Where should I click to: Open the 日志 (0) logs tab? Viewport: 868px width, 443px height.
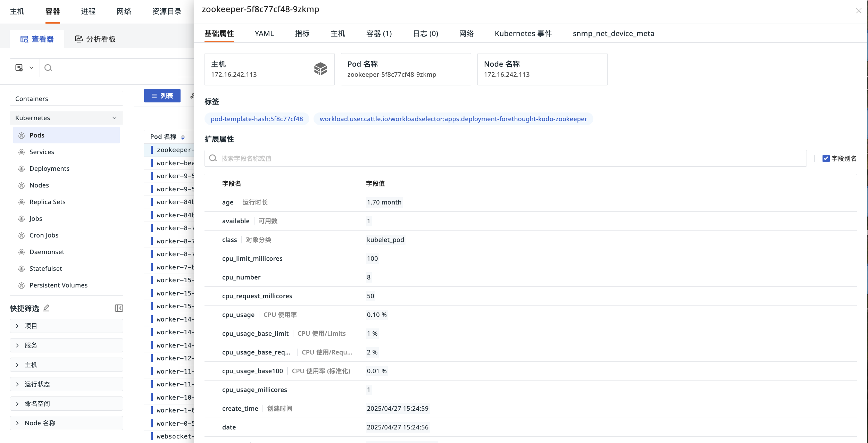pyautogui.click(x=425, y=34)
